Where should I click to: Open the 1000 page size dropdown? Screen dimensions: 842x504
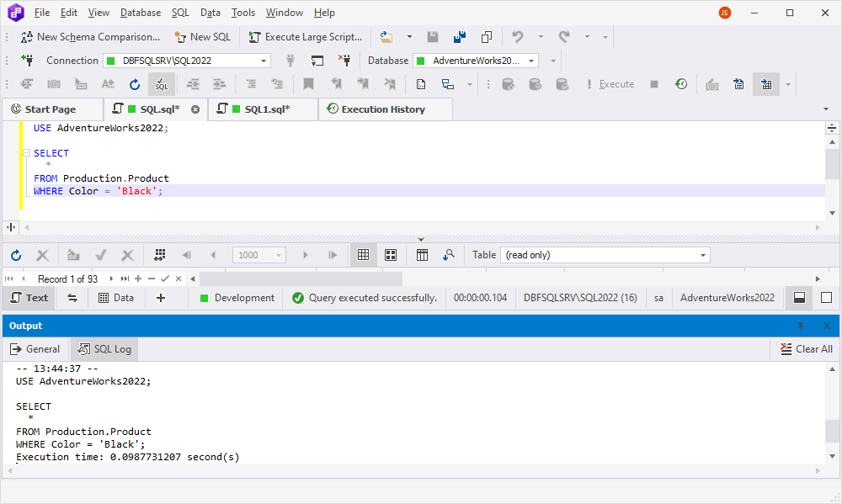(x=258, y=255)
